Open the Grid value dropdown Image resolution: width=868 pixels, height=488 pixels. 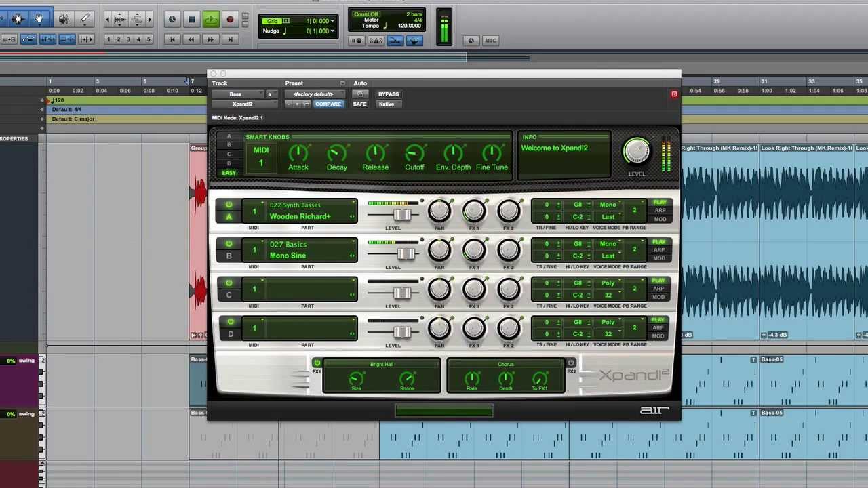pyautogui.click(x=332, y=21)
